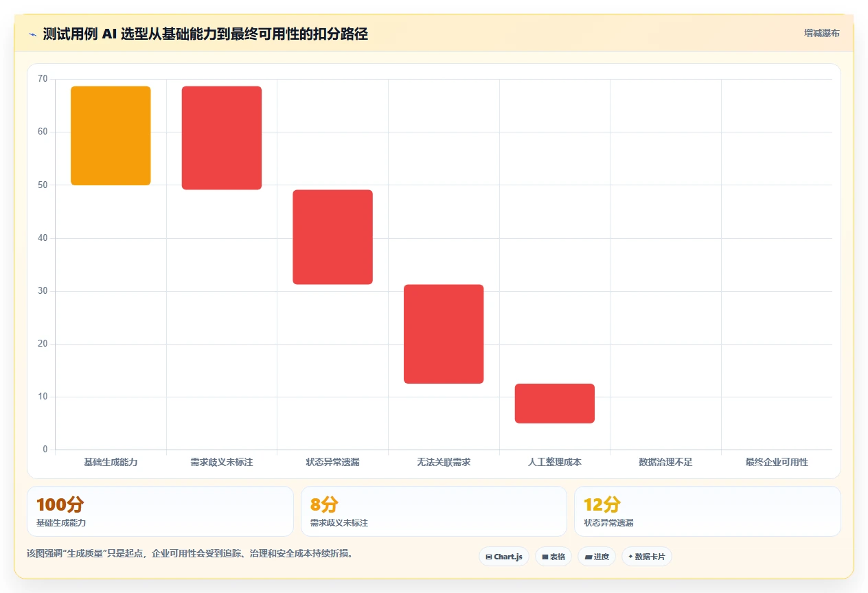Click y-axis value 40
The height and width of the screenshot is (593, 868).
pyautogui.click(x=43, y=238)
